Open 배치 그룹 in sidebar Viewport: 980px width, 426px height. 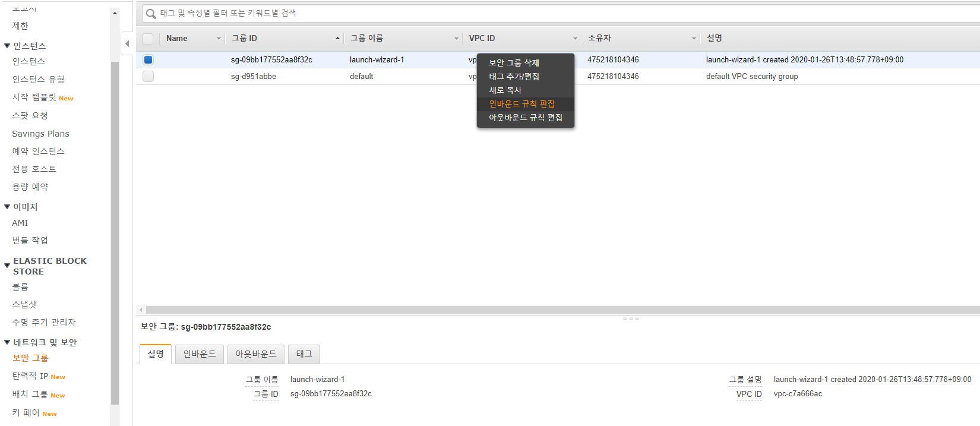[x=30, y=395]
